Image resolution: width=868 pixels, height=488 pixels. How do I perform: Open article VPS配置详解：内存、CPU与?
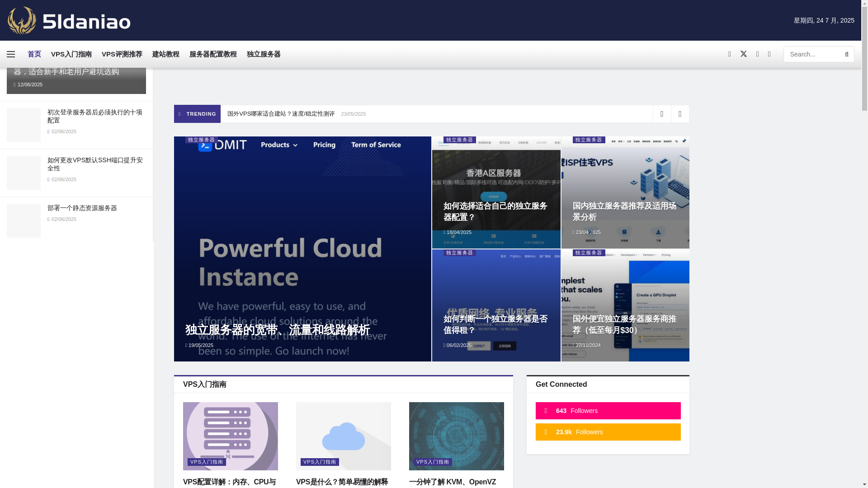(x=230, y=482)
